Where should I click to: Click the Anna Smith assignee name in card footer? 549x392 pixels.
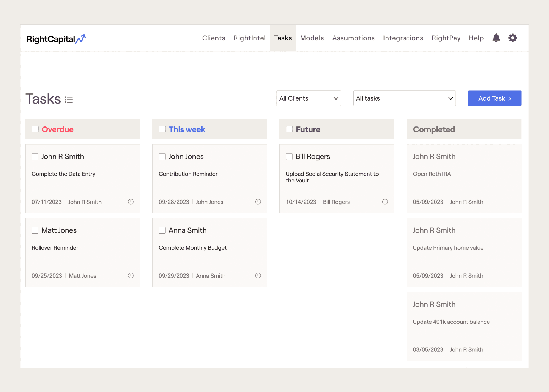211,276
